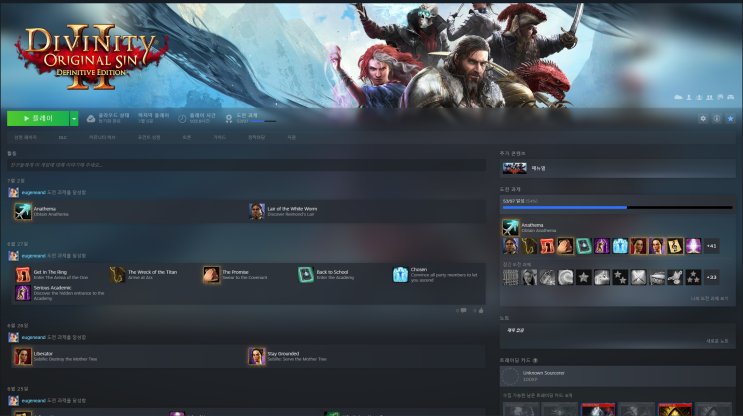Screen dimensions: 743x416
Task: Click the cloud feature icon on banner
Action: 678,97
